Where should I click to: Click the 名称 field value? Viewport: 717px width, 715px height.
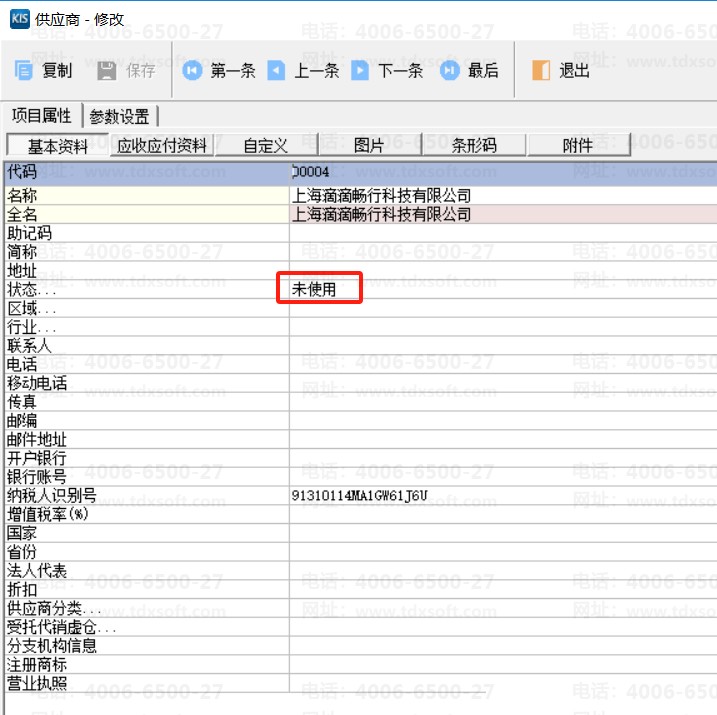pos(500,196)
